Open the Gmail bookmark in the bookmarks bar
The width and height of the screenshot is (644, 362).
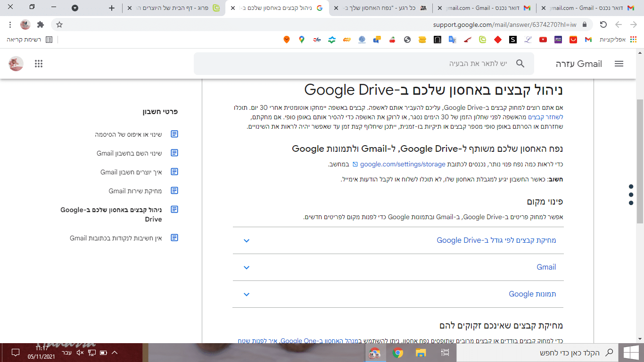click(x=588, y=40)
